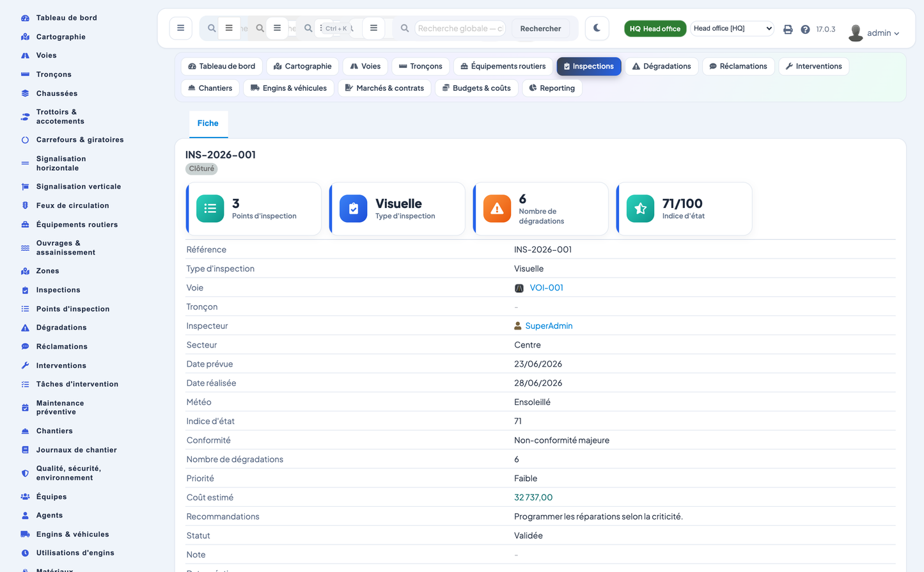Viewport: 924px width, 572px height.
Task: Toggle dark mode moon icon
Action: (x=597, y=28)
